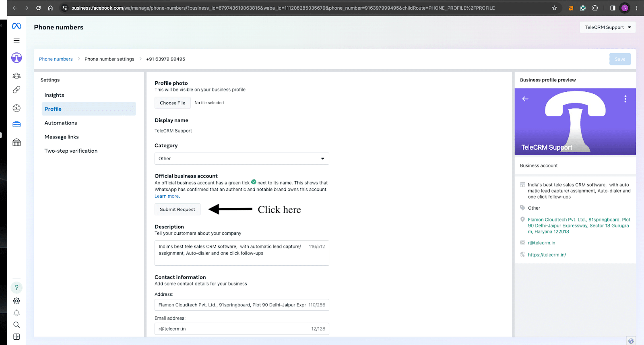Viewport: 644px width, 345px height.
Task: Open the people/users icon in sidebar
Action: click(x=17, y=76)
